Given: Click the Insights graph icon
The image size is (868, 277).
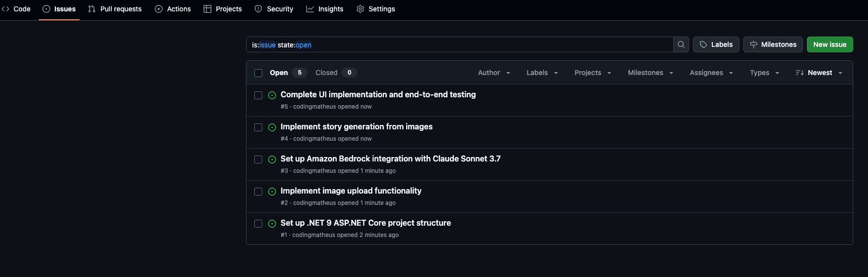Looking at the screenshot, I should 310,9.
